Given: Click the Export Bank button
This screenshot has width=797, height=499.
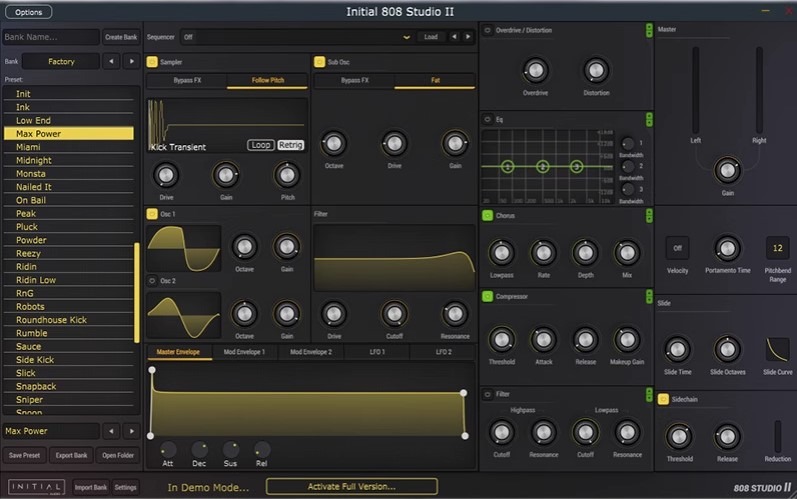Looking at the screenshot, I should click(71, 455).
